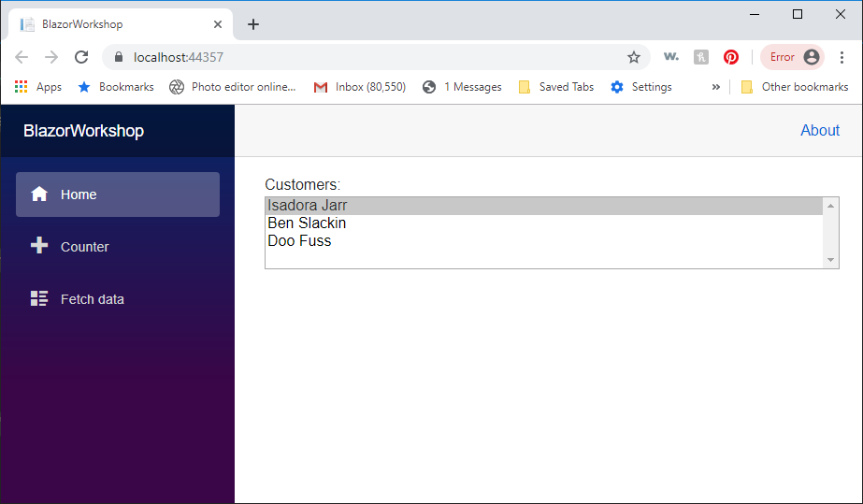
Task: Maximize the Chrome window
Action: (798, 15)
